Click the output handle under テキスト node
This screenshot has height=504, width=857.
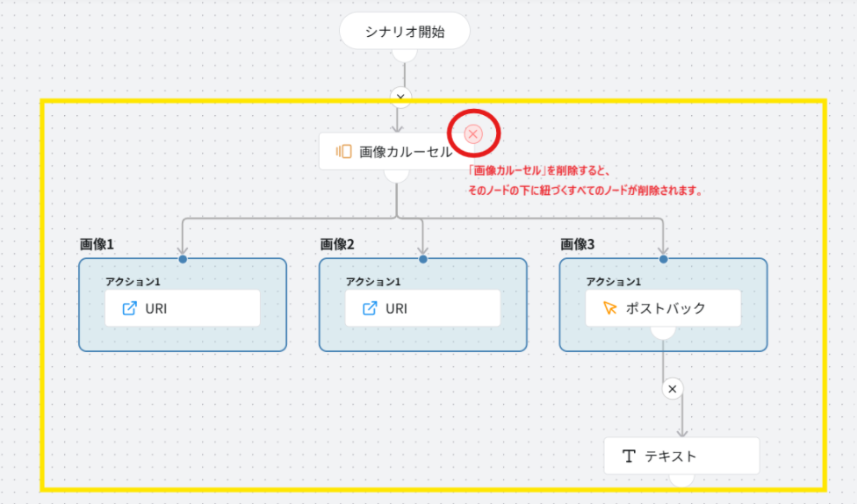[681, 479]
